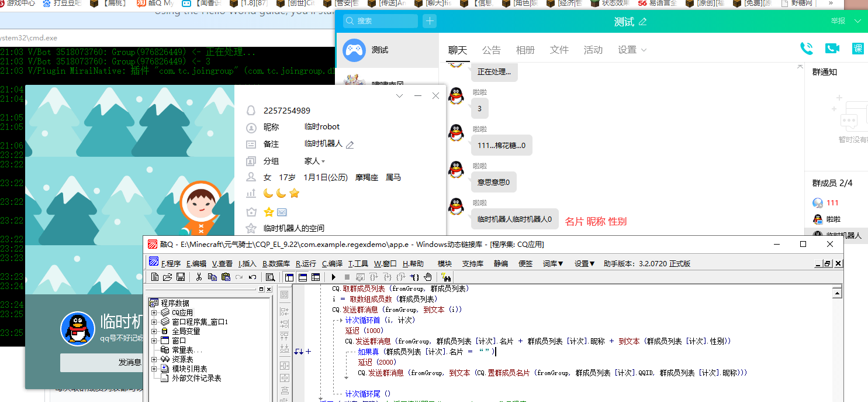Select the 外部文件记录表 tree item
The width and height of the screenshot is (868, 402).
192,378
